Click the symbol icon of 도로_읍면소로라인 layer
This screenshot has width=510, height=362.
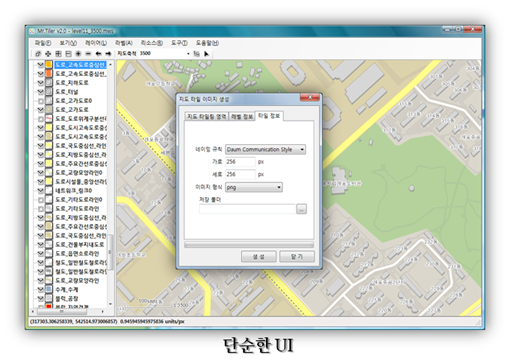click(x=49, y=253)
